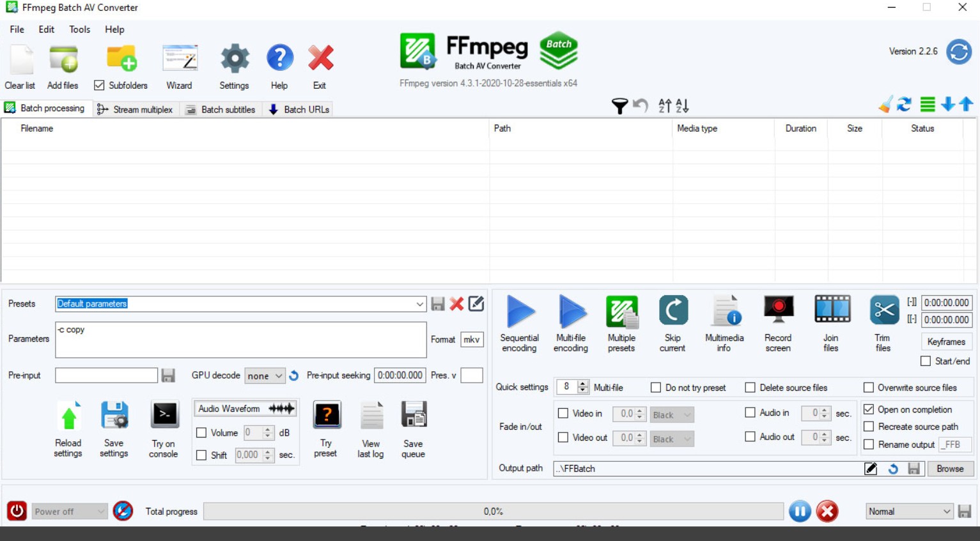Image resolution: width=980 pixels, height=541 pixels.
Task: Uncheck Open on completion
Action: pos(869,409)
